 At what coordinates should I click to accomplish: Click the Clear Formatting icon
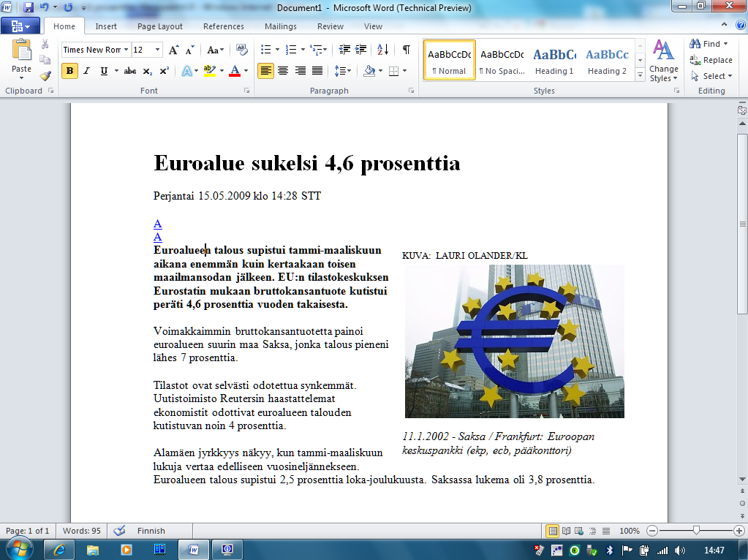[241, 50]
